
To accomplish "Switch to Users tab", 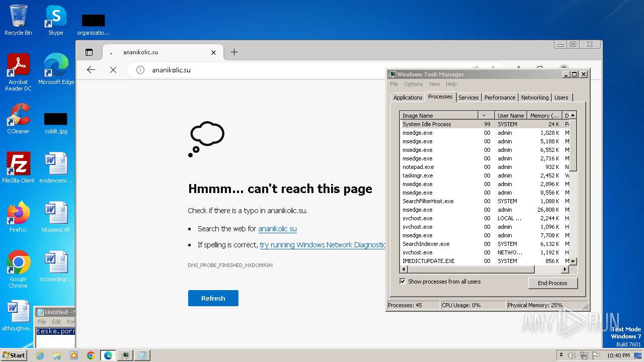I will pos(561,98).
